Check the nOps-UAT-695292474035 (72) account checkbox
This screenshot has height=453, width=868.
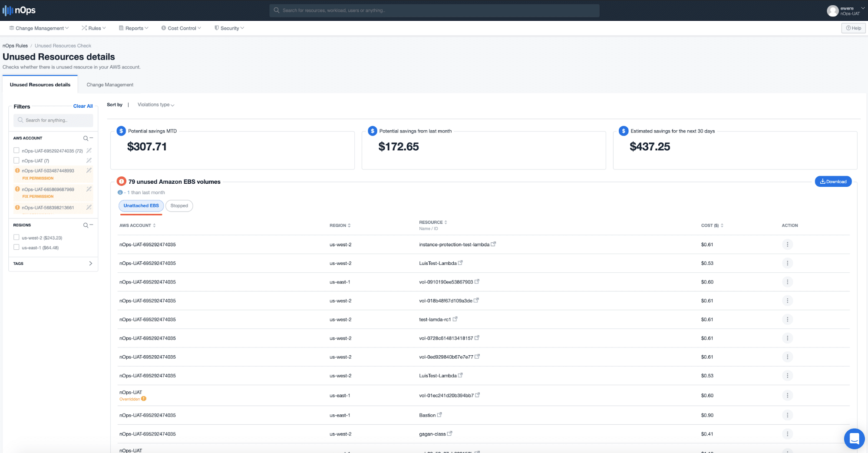(x=17, y=150)
